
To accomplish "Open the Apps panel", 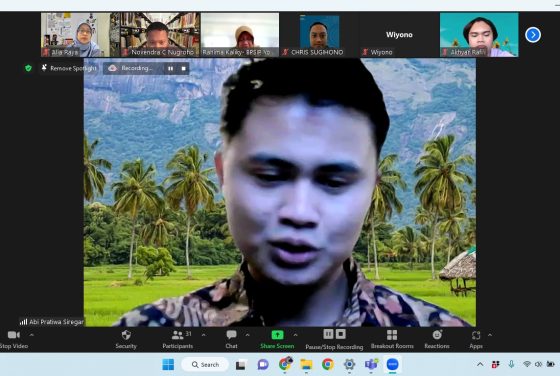I will (x=476, y=340).
